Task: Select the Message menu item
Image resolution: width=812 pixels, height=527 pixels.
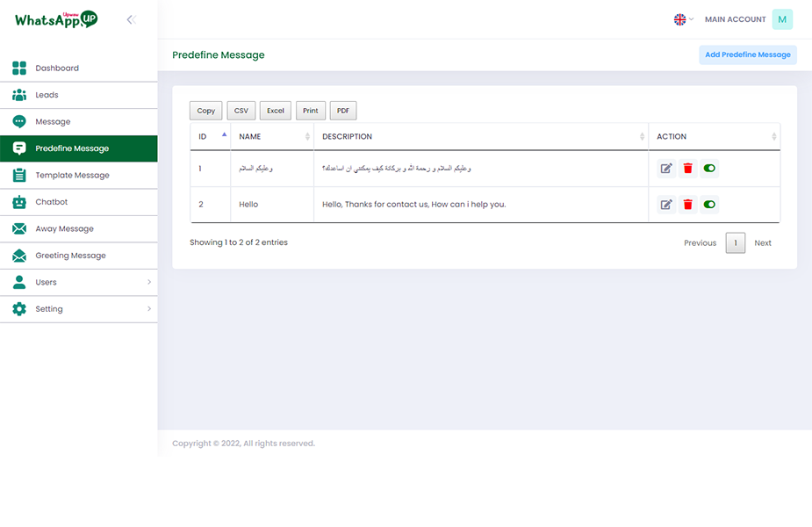Action: tap(54, 121)
